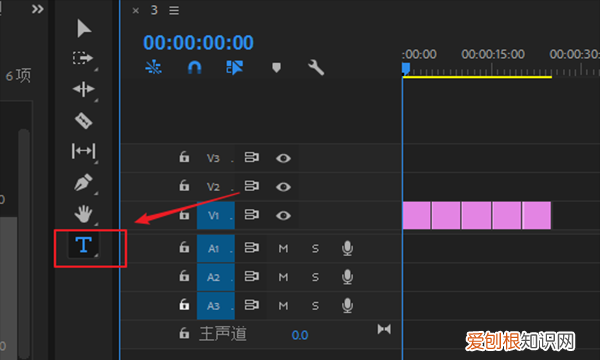Click the master track volume value 0.0

pyautogui.click(x=300, y=335)
